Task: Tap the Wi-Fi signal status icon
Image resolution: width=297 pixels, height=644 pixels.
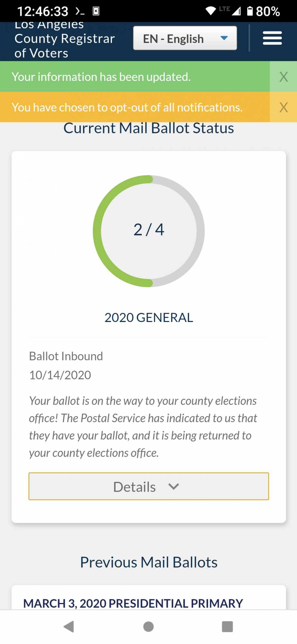Action: 211,11
